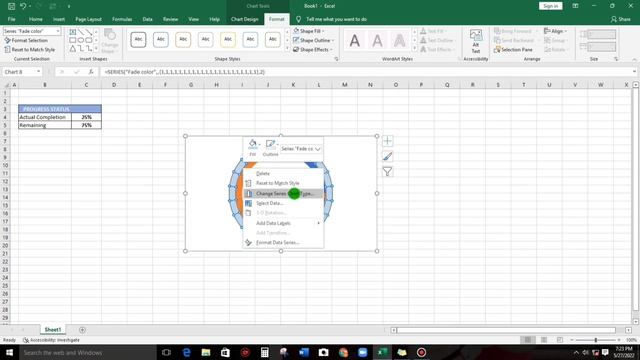
Task: Click the Share button
Action: (621, 19)
